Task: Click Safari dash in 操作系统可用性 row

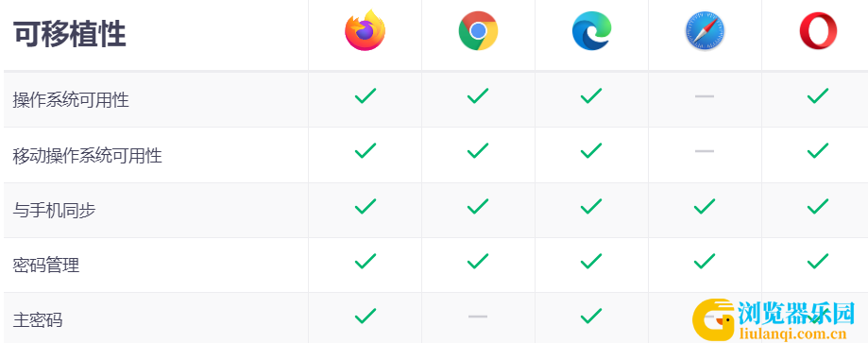Action: click(x=705, y=96)
